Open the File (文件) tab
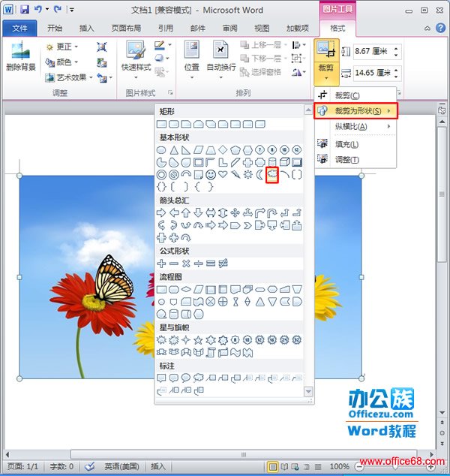 [19, 29]
